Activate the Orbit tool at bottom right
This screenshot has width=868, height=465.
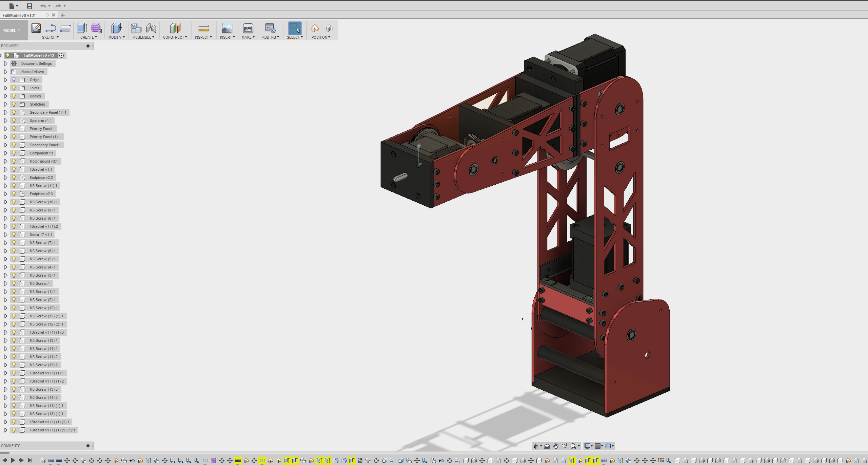pos(536,446)
